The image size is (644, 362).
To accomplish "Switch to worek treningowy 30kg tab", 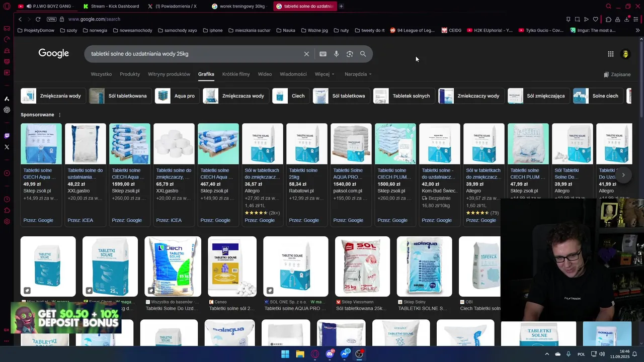I will tap(240, 6).
